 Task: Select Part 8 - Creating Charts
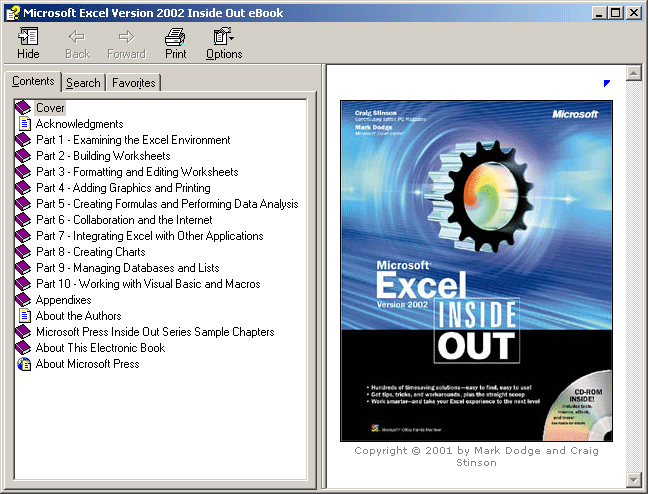(x=91, y=252)
